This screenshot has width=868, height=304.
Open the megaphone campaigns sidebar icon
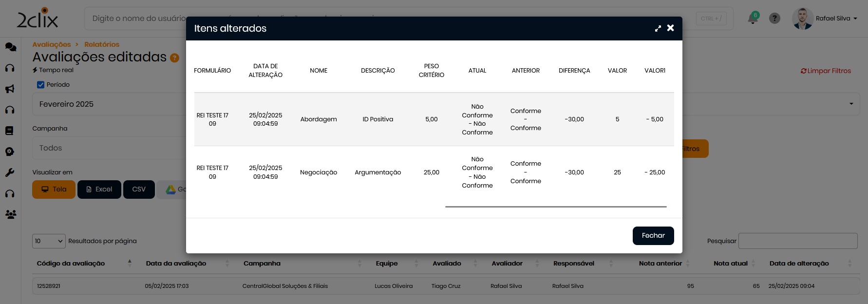click(10, 89)
